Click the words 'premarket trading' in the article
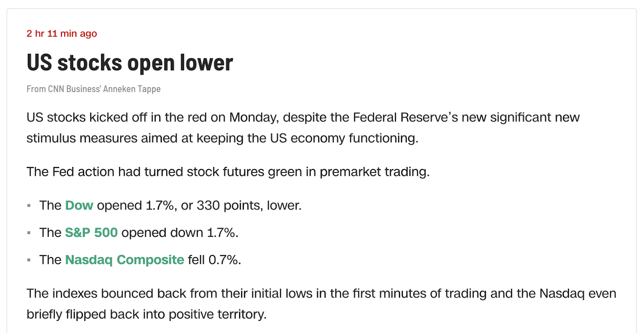The width and height of the screenshot is (644, 333). tap(374, 172)
